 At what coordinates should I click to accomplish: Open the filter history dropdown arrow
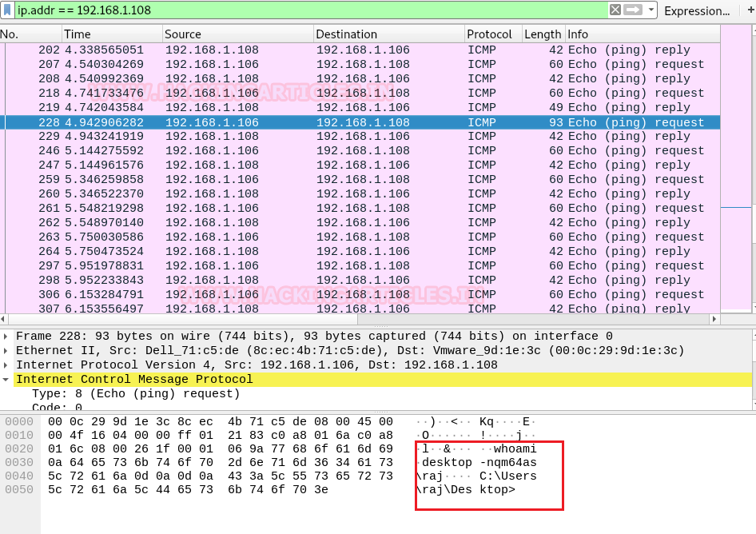(651, 10)
